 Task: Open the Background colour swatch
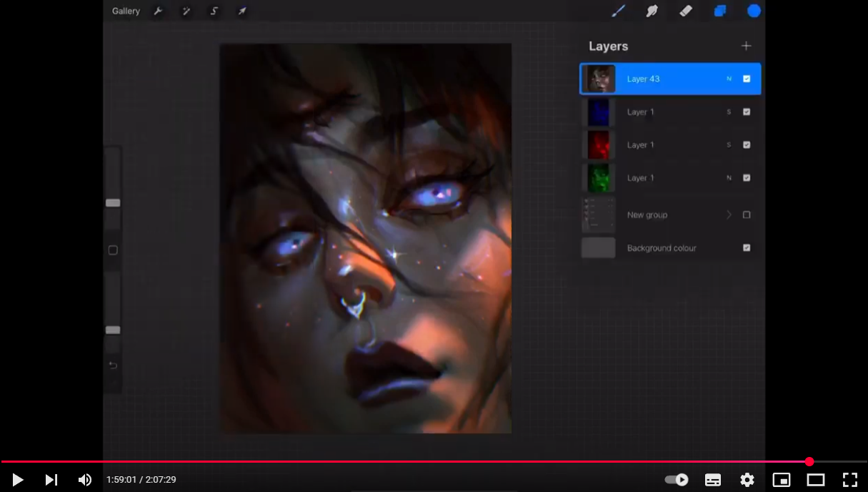pyautogui.click(x=598, y=247)
